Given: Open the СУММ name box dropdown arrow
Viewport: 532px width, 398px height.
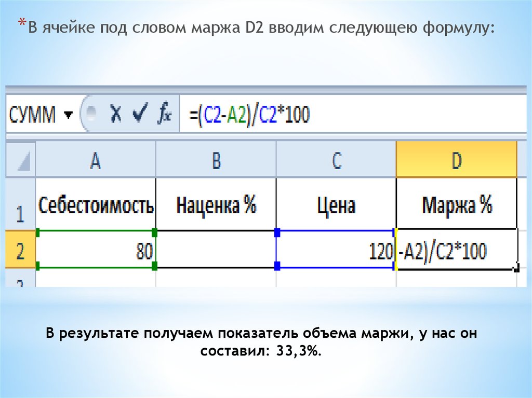Looking at the screenshot, I should coord(68,114).
